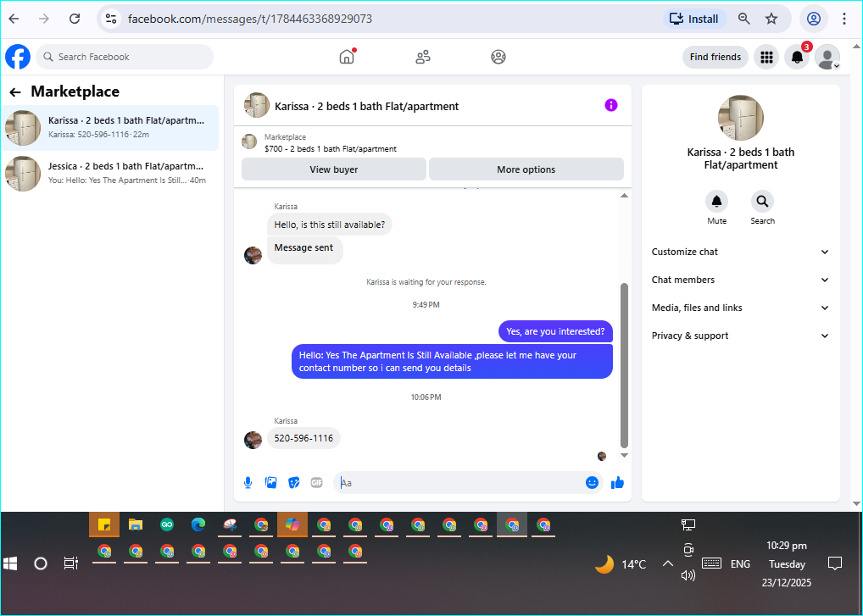Open the Facebook Home icon
The height and width of the screenshot is (616, 863).
(347, 57)
